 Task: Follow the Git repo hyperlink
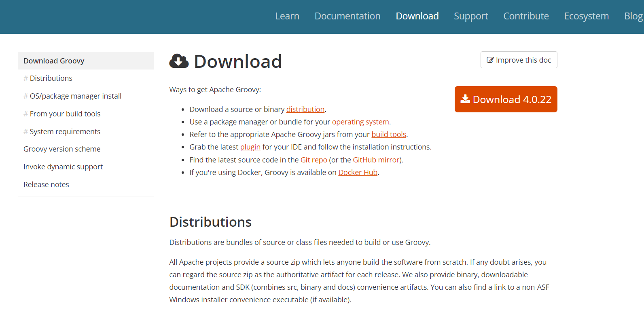314,160
